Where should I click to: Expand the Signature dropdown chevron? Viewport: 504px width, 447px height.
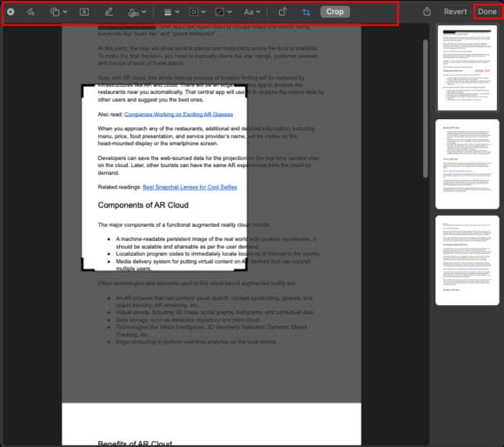click(x=143, y=12)
